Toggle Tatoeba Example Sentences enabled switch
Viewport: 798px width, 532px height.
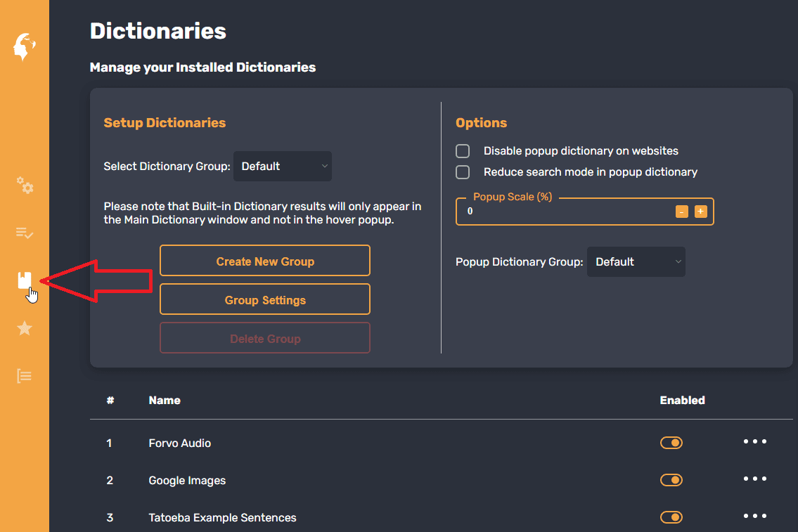point(671,517)
